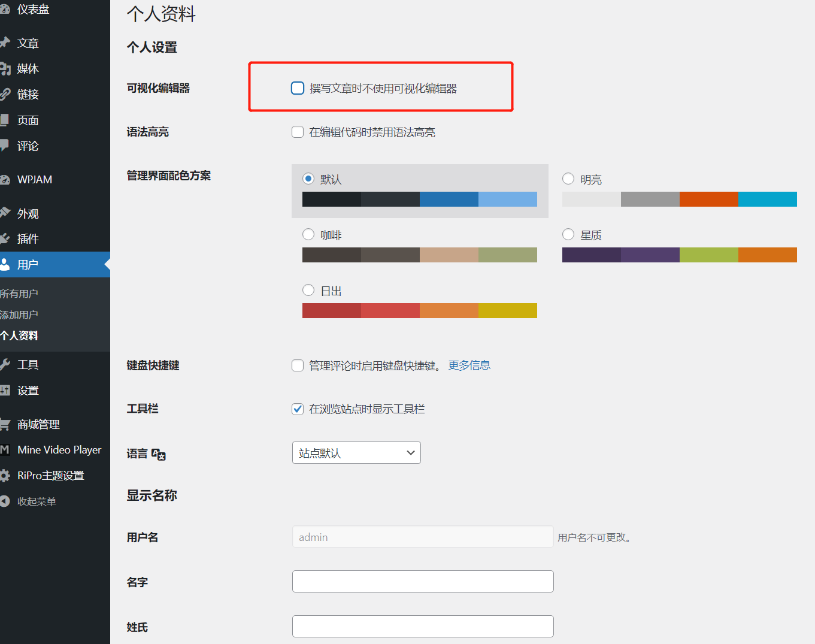Click the disabled 用户名 field showing admin

pos(423,537)
